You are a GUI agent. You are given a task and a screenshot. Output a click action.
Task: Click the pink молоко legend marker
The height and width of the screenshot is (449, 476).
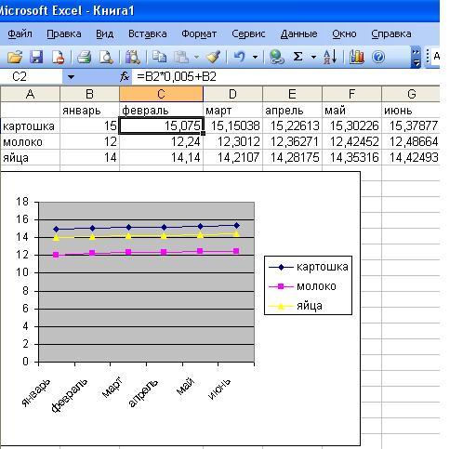(281, 286)
